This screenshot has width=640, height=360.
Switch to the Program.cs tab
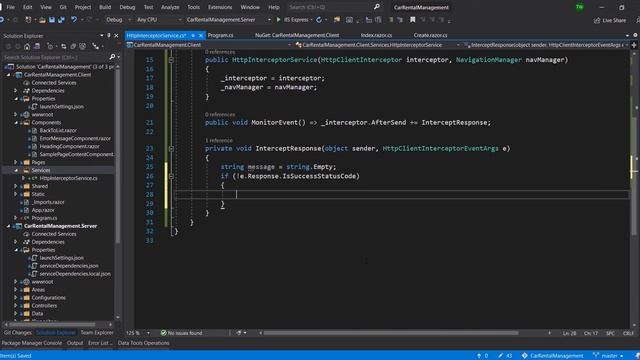(x=220, y=36)
